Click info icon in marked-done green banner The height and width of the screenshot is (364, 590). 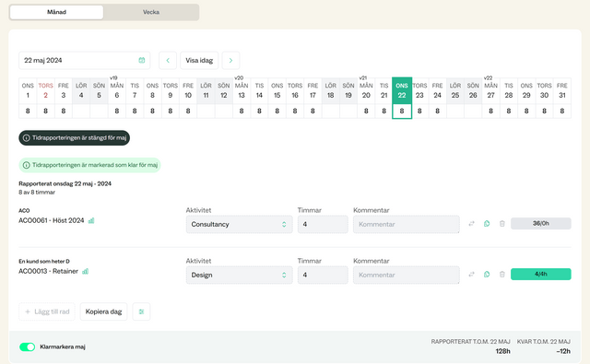pyautogui.click(x=27, y=165)
